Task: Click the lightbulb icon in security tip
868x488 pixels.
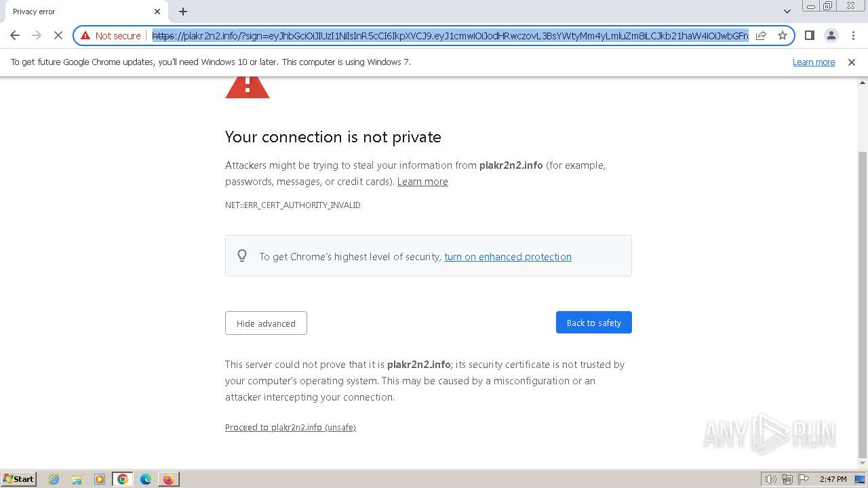Action: click(x=242, y=256)
